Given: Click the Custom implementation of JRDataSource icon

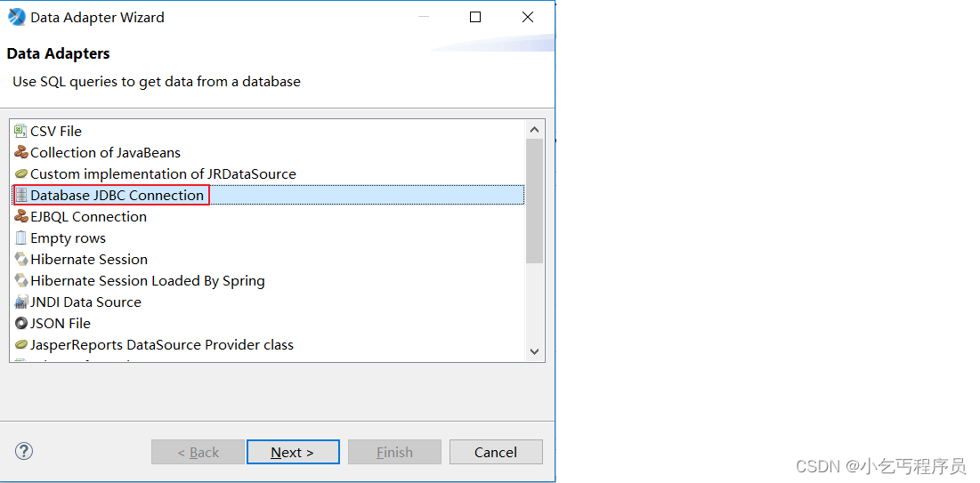Looking at the screenshot, I should tap(21, 173).
